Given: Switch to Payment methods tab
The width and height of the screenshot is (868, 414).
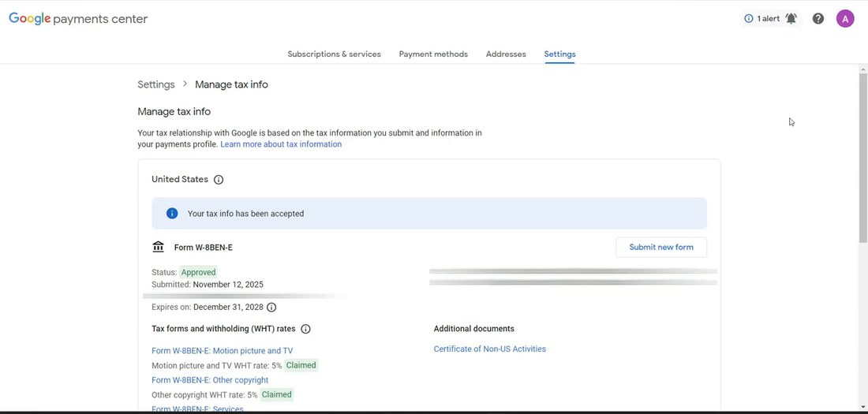Looking at the screenshot, I should click(x=433, y=54).
